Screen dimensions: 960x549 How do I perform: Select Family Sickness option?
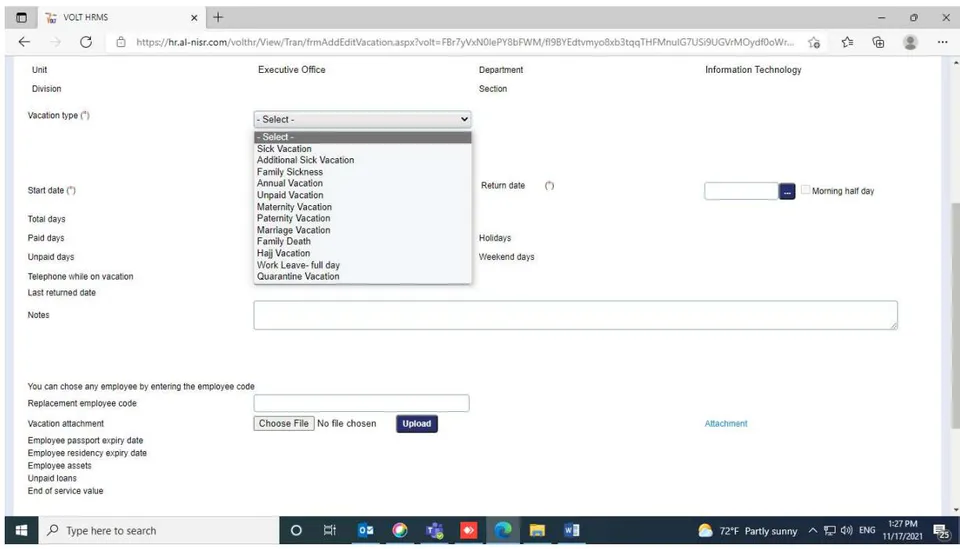click(x=362, y=172)
